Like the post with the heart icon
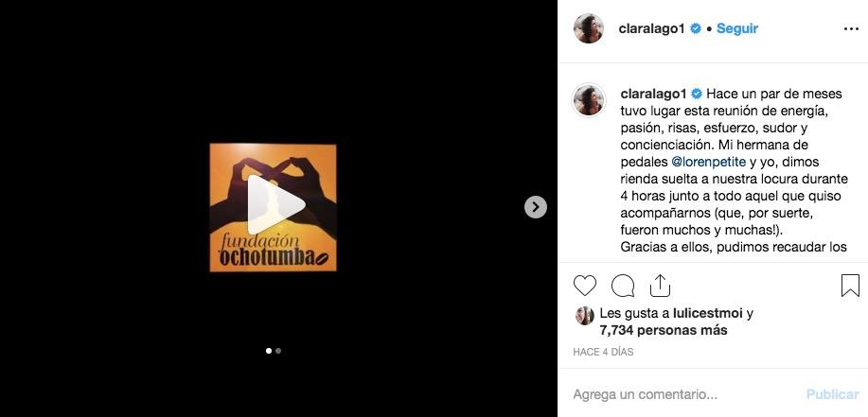This screenshot has height=417, width=868. click(x=585, y=286)
